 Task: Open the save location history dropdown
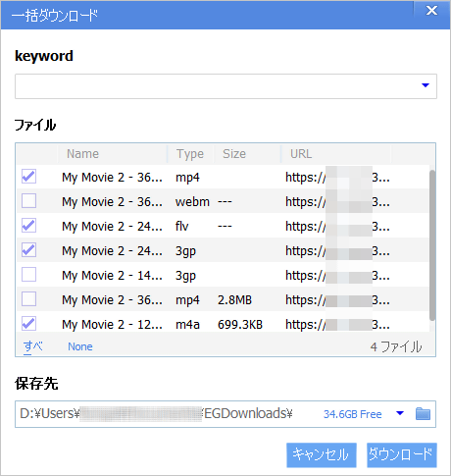pos(400,413)
